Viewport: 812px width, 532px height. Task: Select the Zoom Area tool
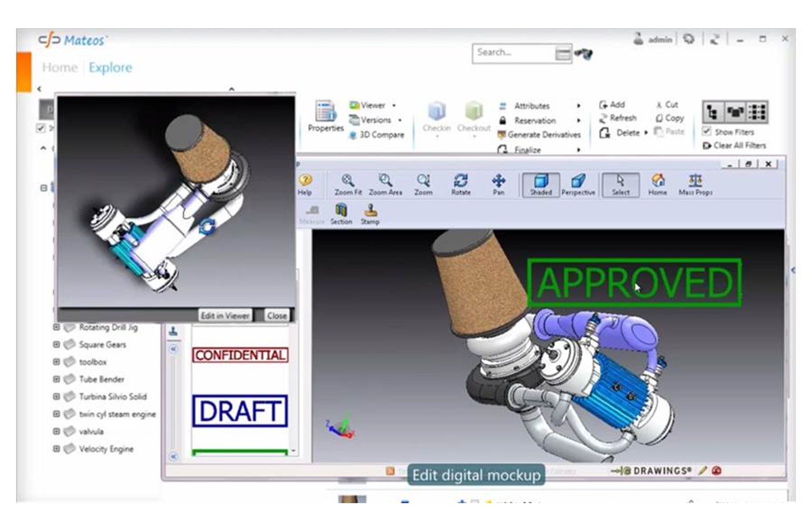pyautogui.click(x=385, y=180)
